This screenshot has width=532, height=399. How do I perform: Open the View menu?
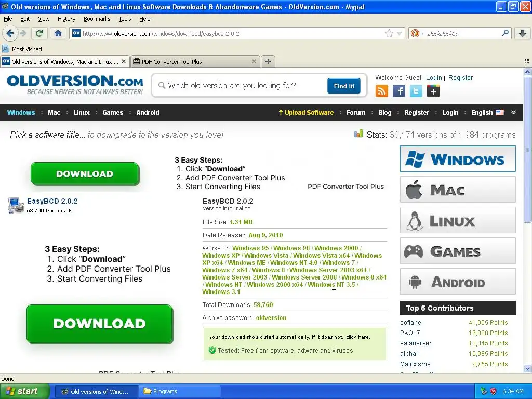pos(44,19)
